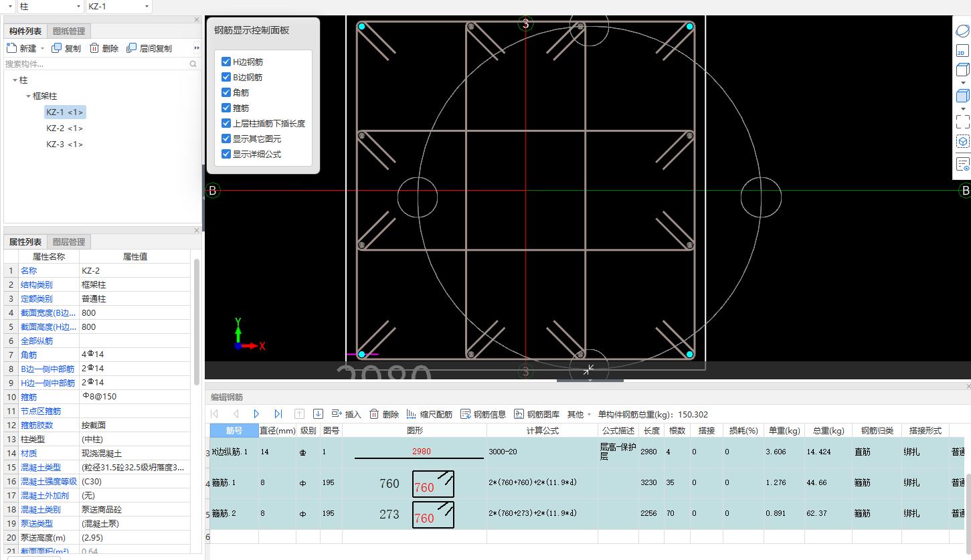The height and width of the screenshot is (560, 971).
Task: Click 删除 in the rebar editor toolbar
Action: pos(384,414)
